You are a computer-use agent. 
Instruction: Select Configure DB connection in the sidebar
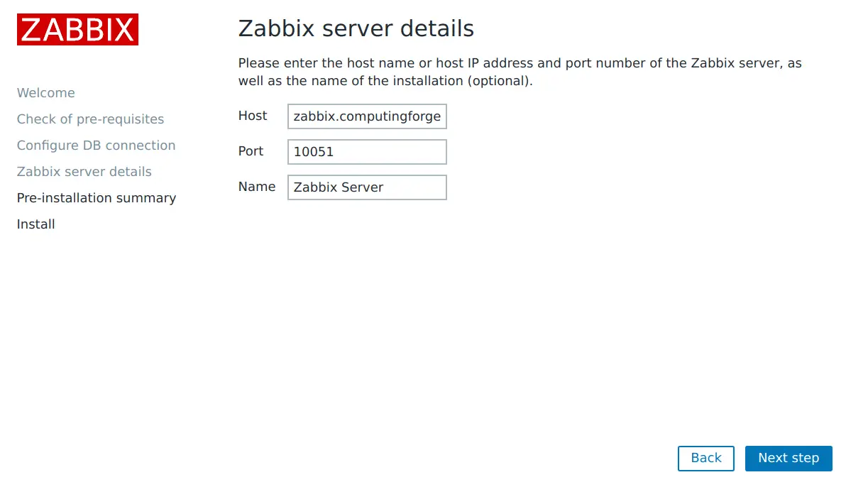click(96, 146)
